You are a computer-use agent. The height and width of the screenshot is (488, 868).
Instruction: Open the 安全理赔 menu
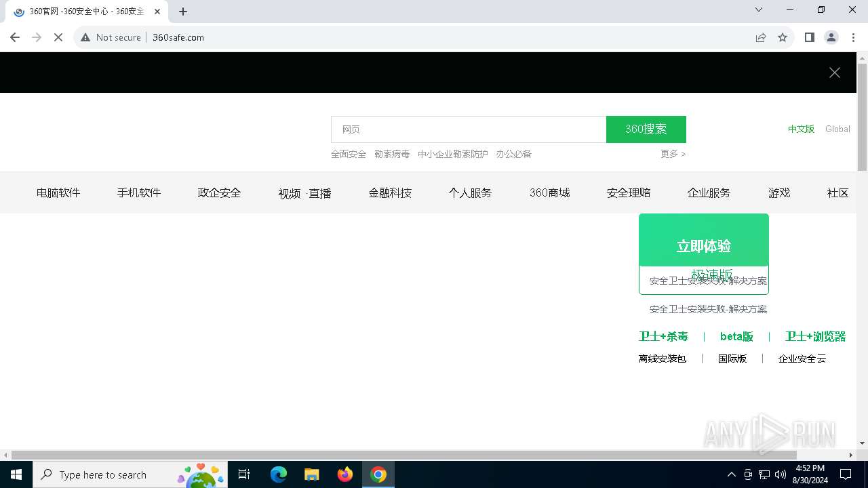(x=629, y=192)
